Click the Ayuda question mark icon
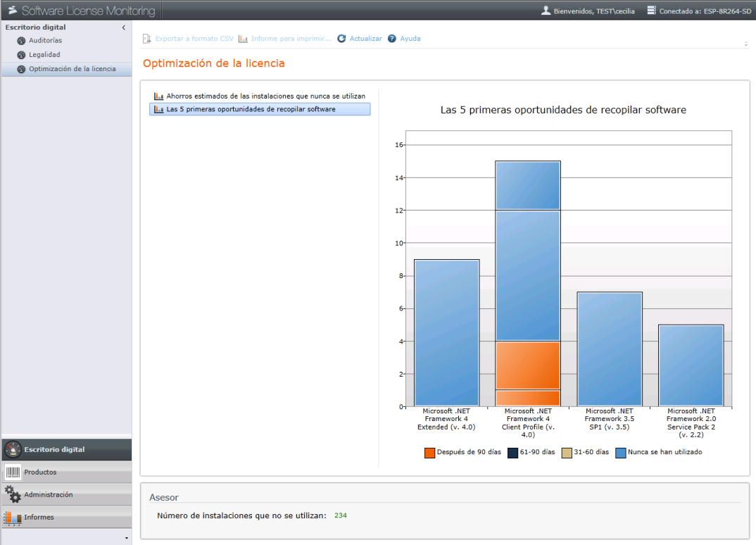 [392, 39]
